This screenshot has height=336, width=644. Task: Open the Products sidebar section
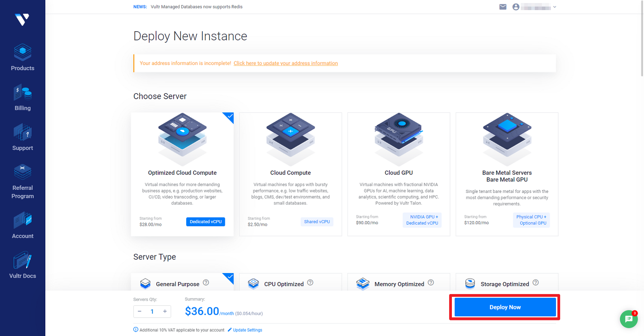[x=23, y=57]
